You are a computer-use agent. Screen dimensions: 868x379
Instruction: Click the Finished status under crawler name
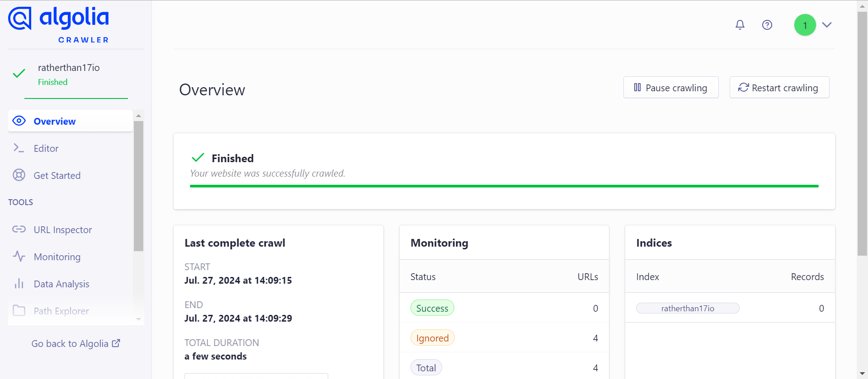(53, 82)
